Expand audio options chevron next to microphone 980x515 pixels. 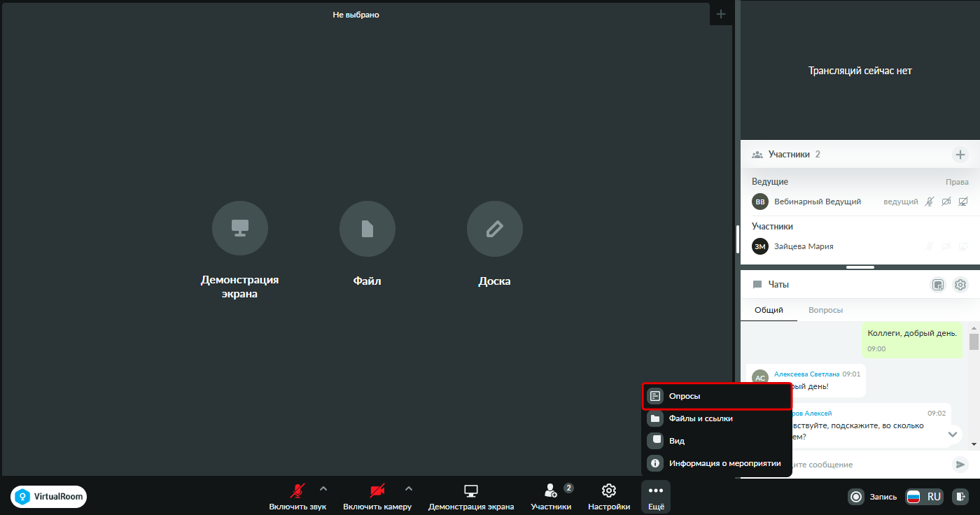pyautogui.click(x=323, y=488)
